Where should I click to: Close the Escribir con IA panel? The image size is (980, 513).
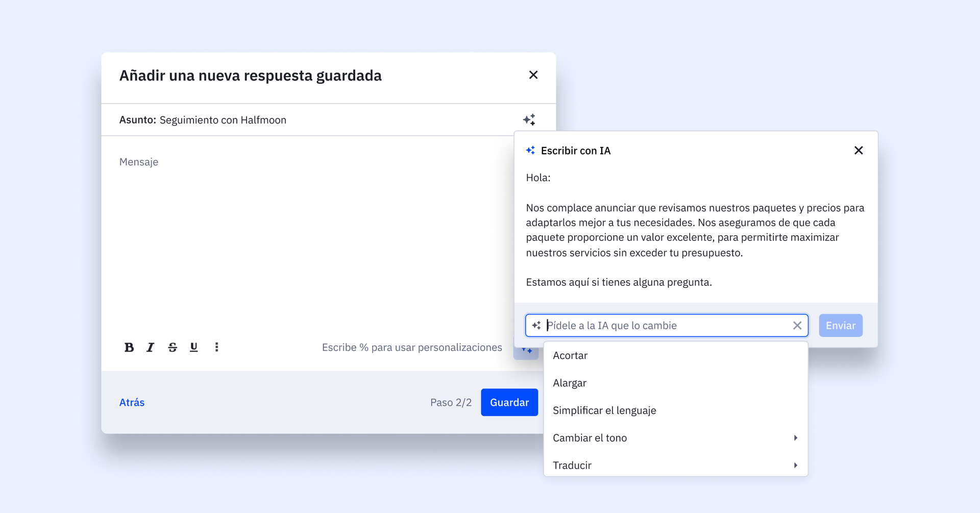pos(859,151)
